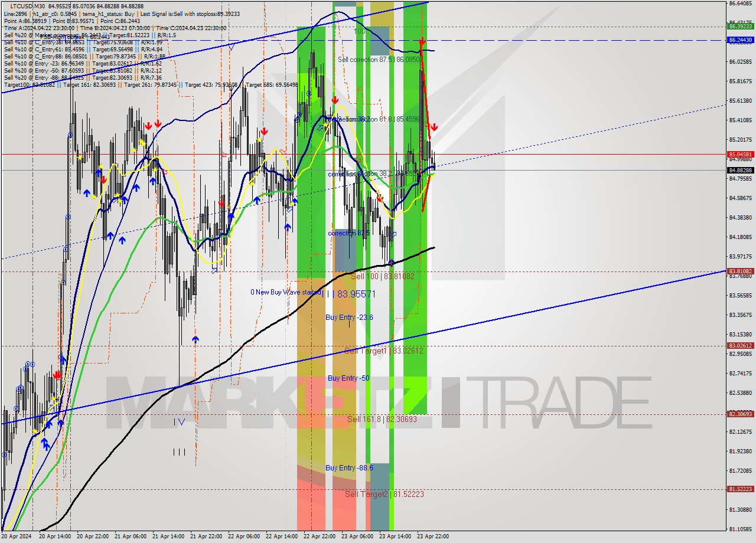The image size is (756, 543).
Task: Click the '21 Apr 22:00' time axis label
Action: pos(205,537)
